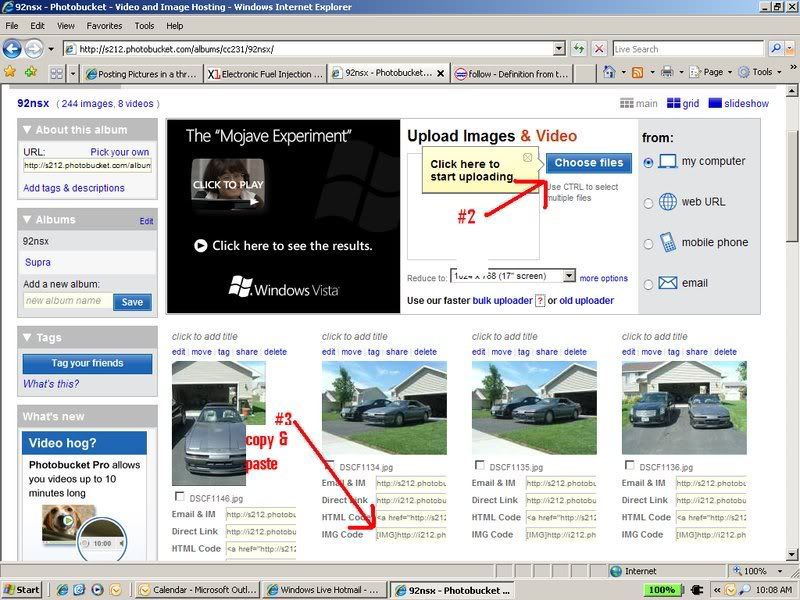Open Windows Live Hotmail taskbar item
Image resolution: width=800 pixels, height=600 pixels.
[324, 590]
